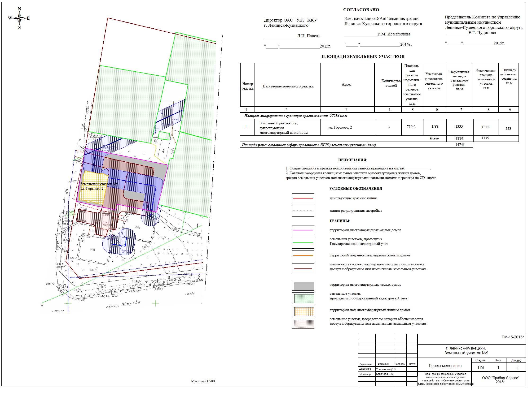Image resolution: width=532 pixels, height=393 pixels.
Task: Pick the orange grid hatch legend swatch
Action: pos(304,311)
